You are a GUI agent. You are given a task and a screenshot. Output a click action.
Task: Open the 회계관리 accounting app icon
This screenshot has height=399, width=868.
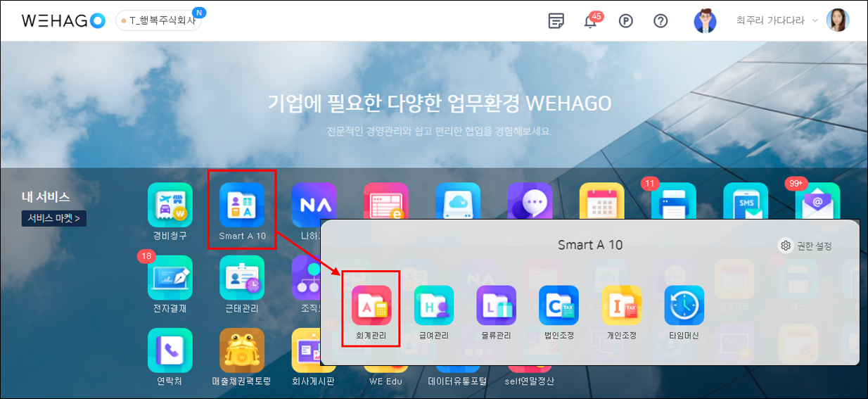click(x=371, y=305)
